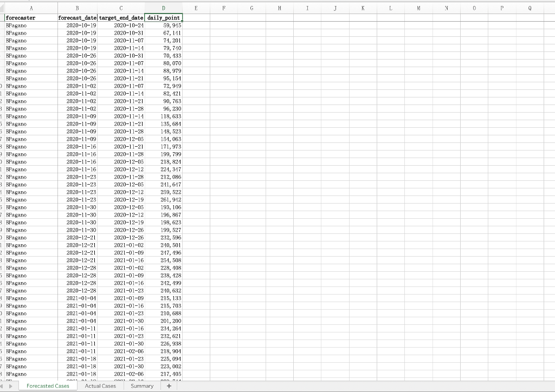Click the Select All corner button
Screen dimensions: 555x392
click(3, 9)
